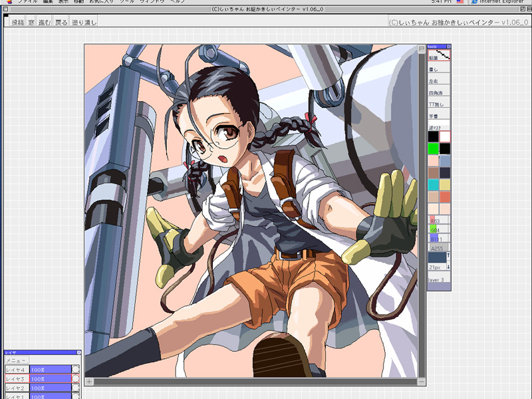Pick the brown color swatch
Screen dimensions: 532x399
(434, 173)
